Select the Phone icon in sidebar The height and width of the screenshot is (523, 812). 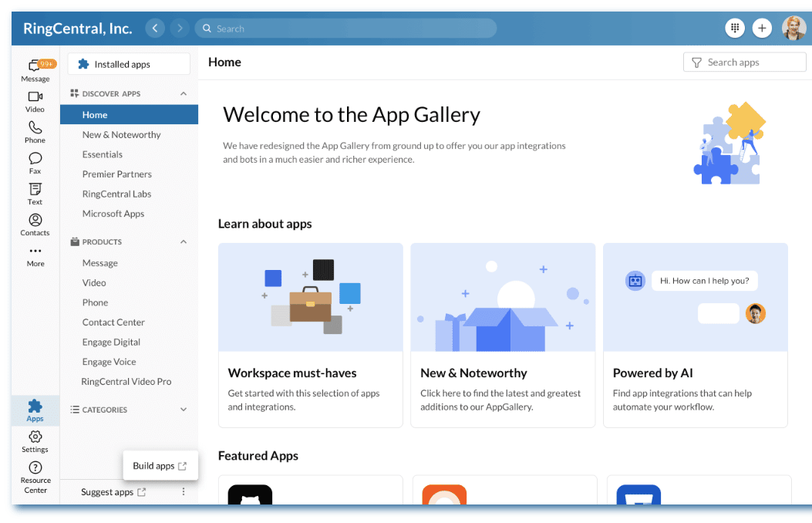coord(35,128)
